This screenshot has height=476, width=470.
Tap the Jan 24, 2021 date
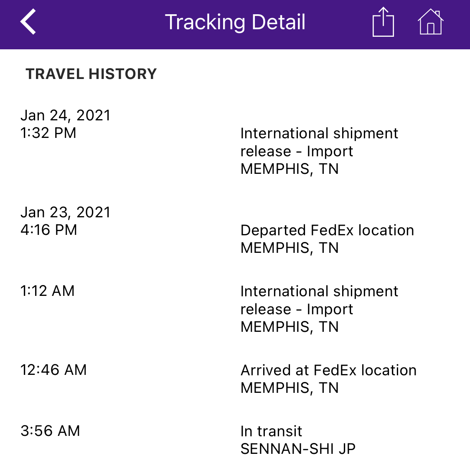66,115
